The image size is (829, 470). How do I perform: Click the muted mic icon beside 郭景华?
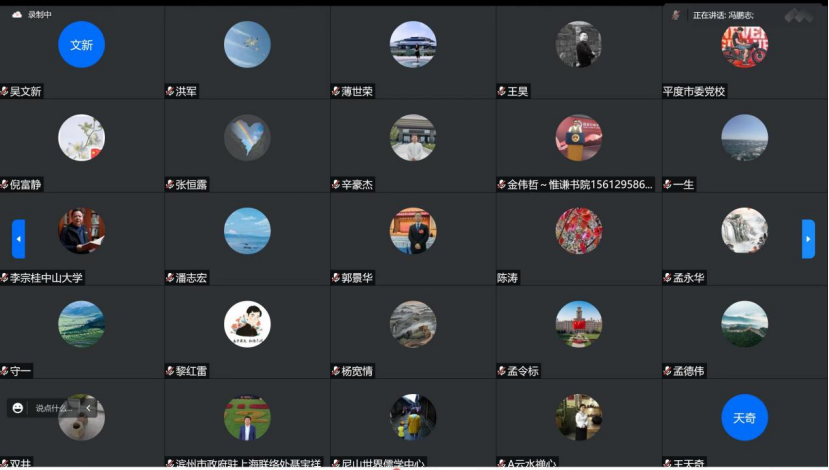click(336, 278)
